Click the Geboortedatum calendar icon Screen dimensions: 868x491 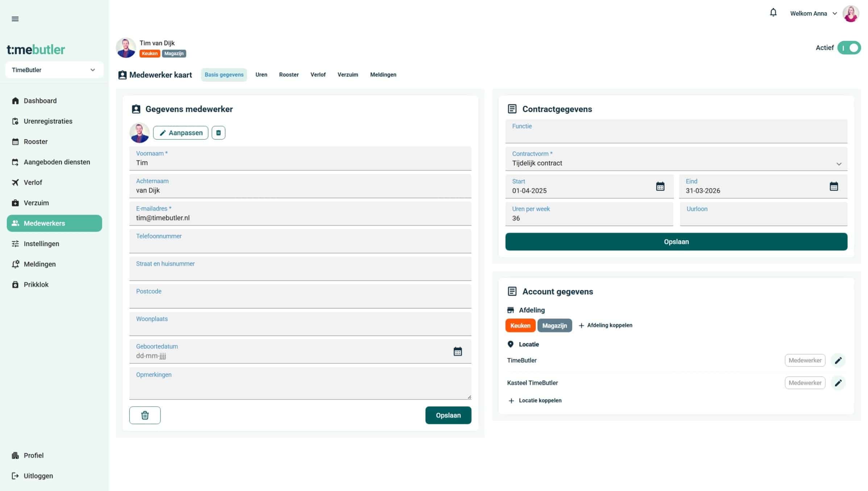(x=457, y=351)
